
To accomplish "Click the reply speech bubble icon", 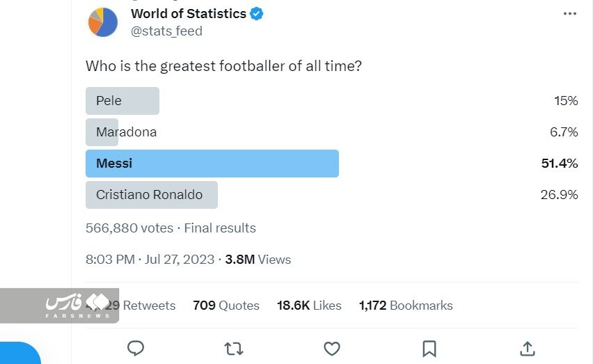I will pos(136,348).
